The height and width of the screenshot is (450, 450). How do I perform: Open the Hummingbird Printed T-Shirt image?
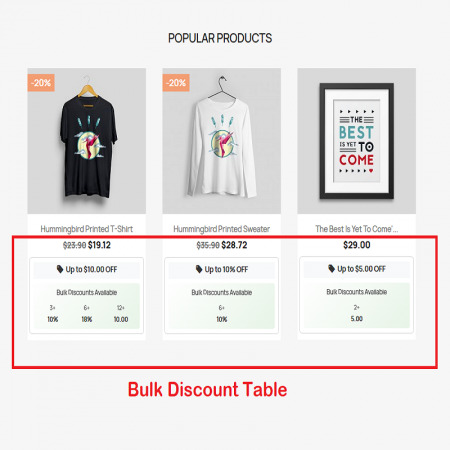pyautogui.click(x=87, y=141)
